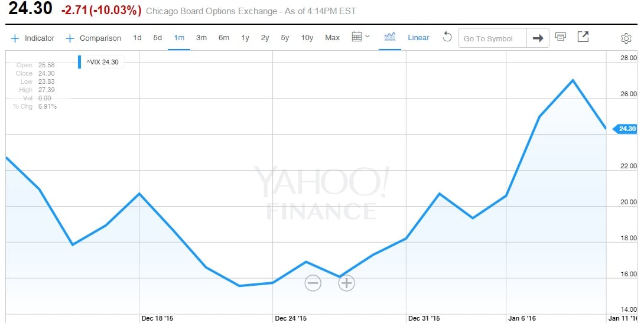This screenshot has width=644, height=333.
Task: Zoom in with the plus icon
Action: coord(346,283)
